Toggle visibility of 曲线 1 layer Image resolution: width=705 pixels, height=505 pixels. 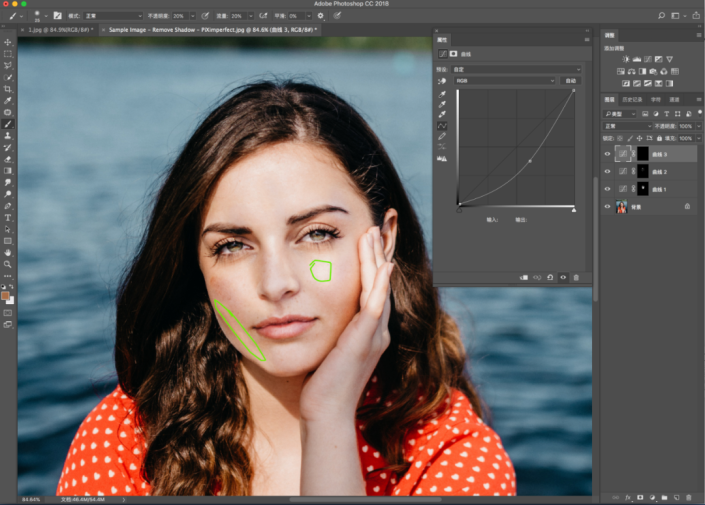[608, 189]
